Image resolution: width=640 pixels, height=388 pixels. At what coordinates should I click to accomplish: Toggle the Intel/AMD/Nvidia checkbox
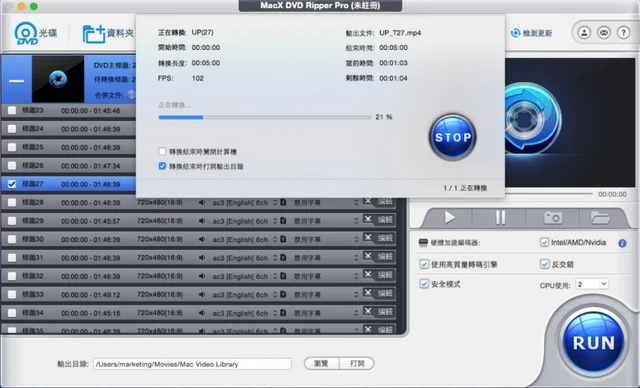[544, 242]
